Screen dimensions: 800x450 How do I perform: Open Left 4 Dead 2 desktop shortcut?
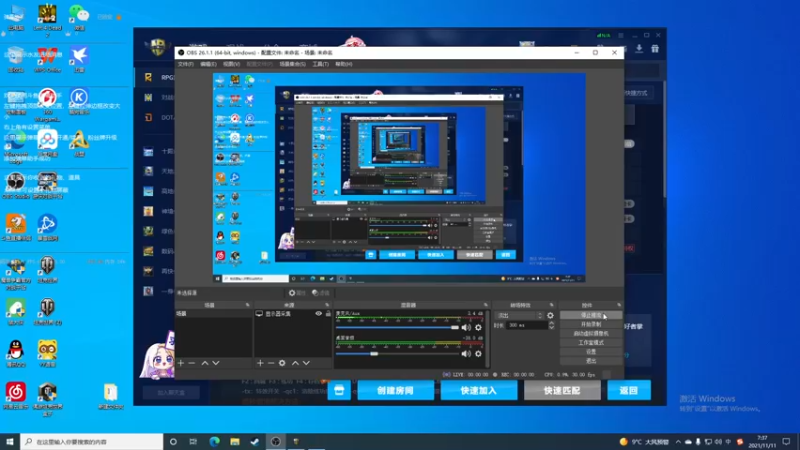click(x=47, y=19)
